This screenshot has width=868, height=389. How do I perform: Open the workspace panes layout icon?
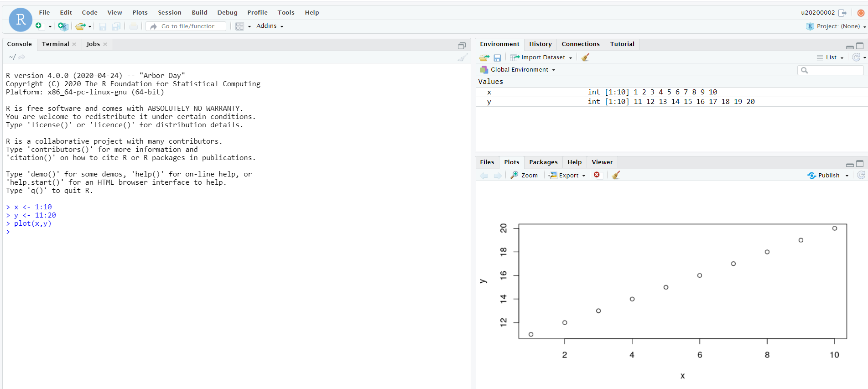pos(239,26)
